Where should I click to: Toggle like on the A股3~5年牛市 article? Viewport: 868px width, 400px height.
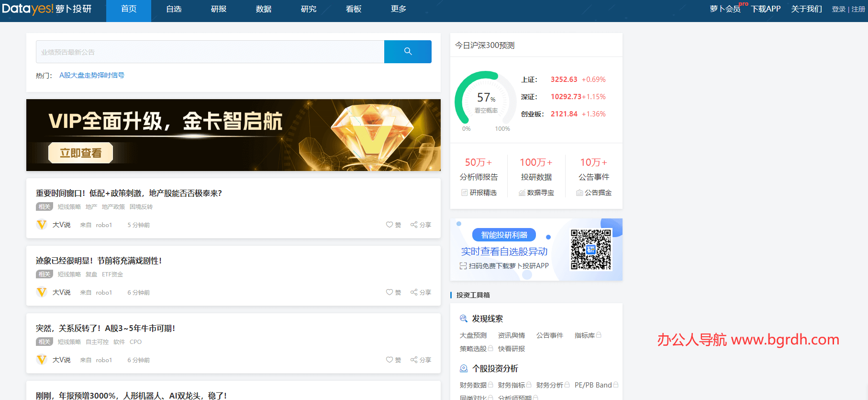(x=389, y=360)
